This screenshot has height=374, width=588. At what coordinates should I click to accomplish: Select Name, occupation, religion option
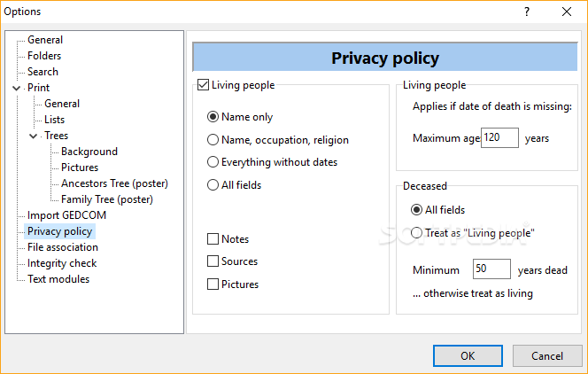pyautogui.click(x=213, y=140)
